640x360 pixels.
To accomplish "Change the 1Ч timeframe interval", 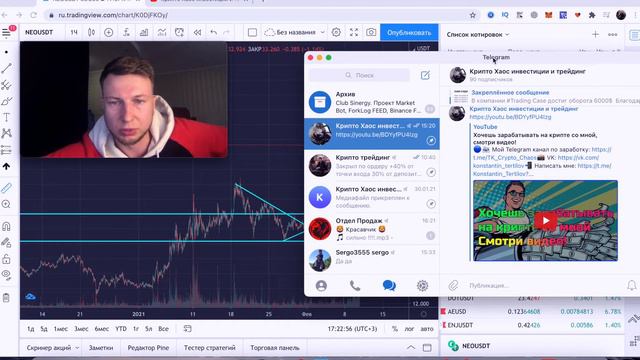I will pos(74,32).
